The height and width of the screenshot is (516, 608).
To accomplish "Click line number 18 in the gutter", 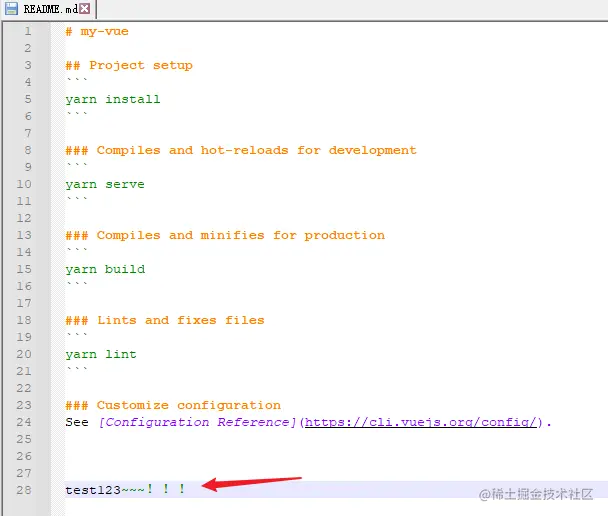I will tap(24, 320).
